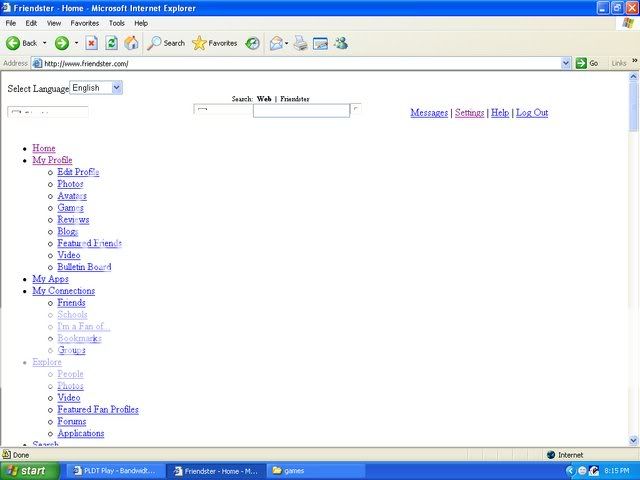Click the Internet zone globe in status bar

[x=551, y=455]
